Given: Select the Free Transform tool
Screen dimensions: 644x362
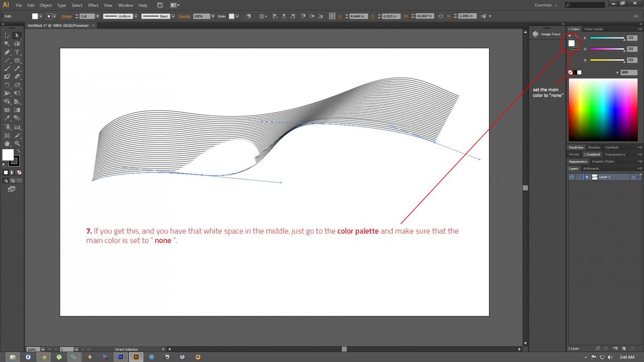Looking at the screenshot, I should (x=17, y=94).
